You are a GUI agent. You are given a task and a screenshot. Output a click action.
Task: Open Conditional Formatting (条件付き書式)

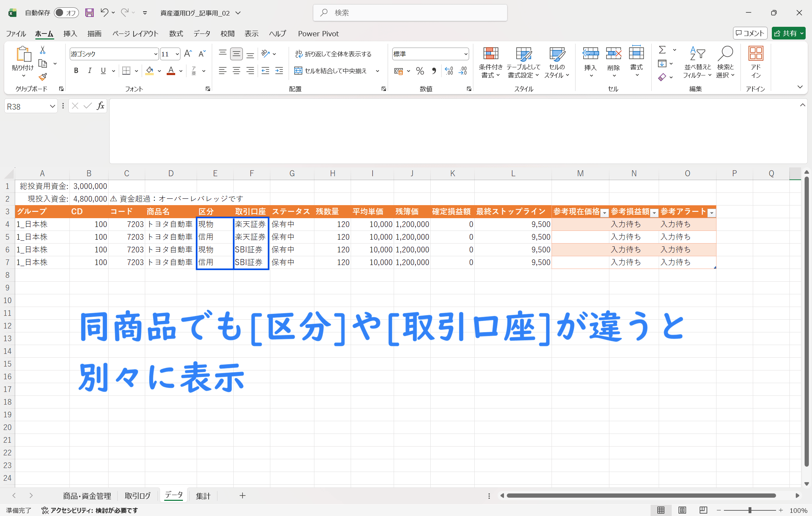tap(490, 62)
